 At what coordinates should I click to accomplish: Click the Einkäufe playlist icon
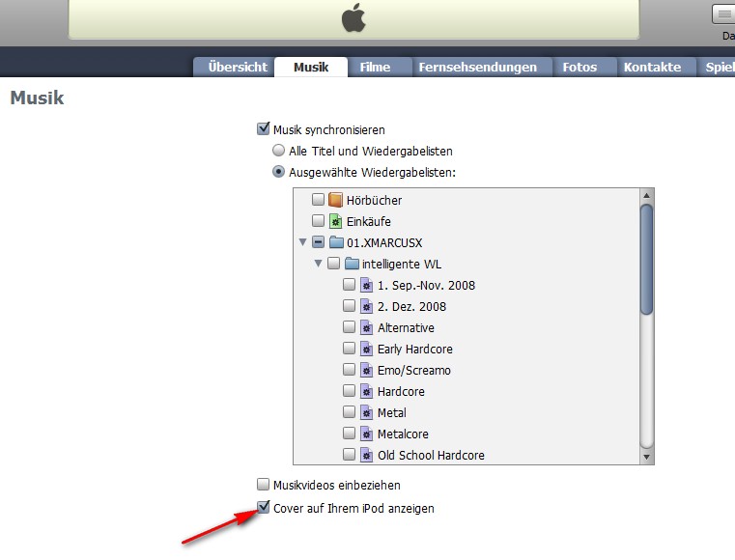(x=335, y=221)
